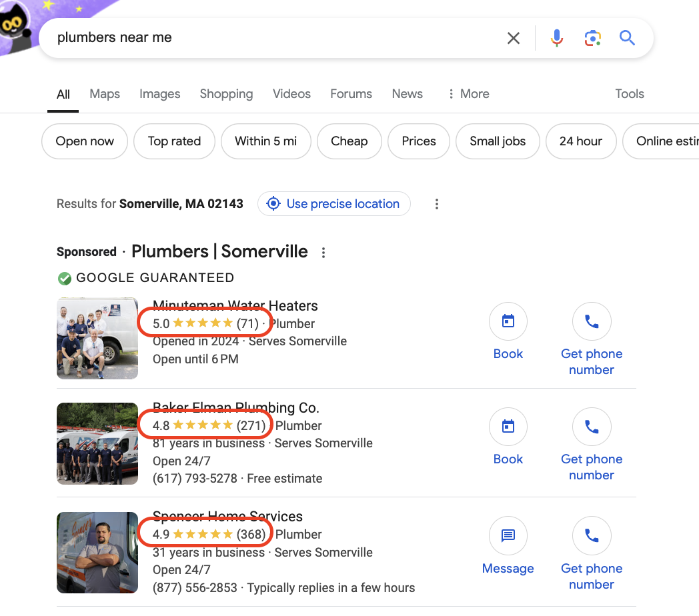Viewport: 699px width, 616px height.
Task: Open Spencer Home Services technician photo
Action: coord(97,553)
